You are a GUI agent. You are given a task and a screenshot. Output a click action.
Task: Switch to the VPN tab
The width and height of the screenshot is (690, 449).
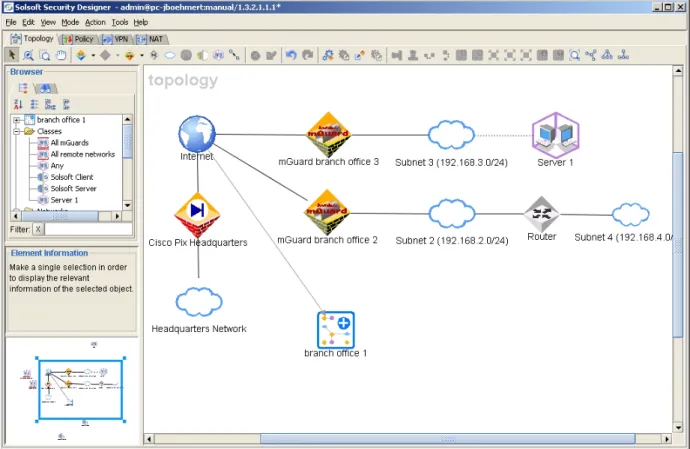point(115,39)
